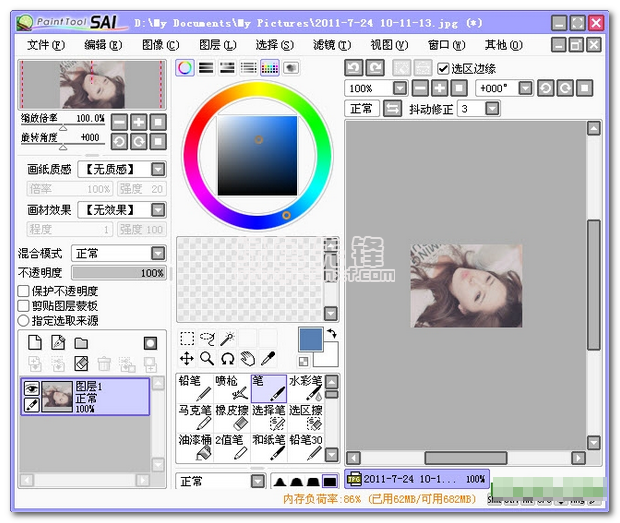Open the 图层(L) menu
This screenshot has height=523, width=620.
pos(217,45)
